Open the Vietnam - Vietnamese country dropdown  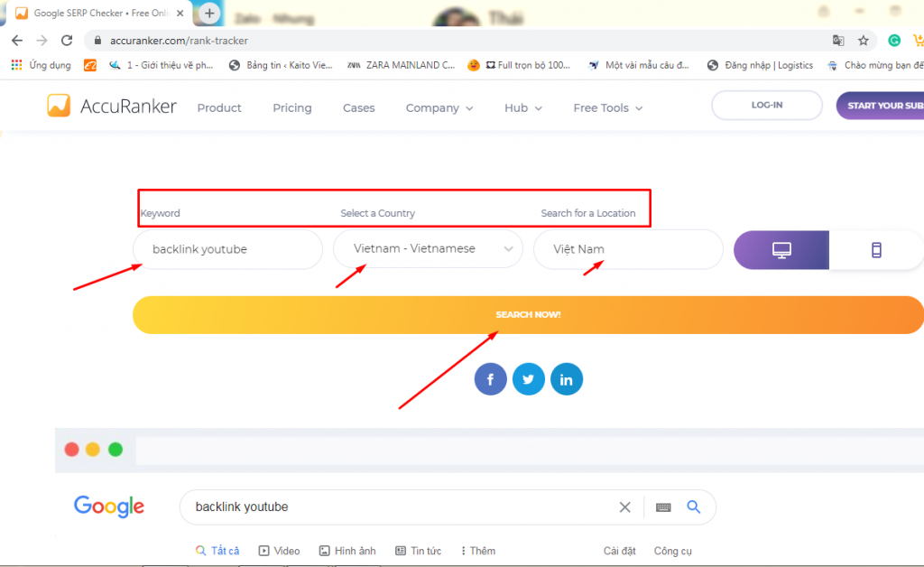click(428, 248)
